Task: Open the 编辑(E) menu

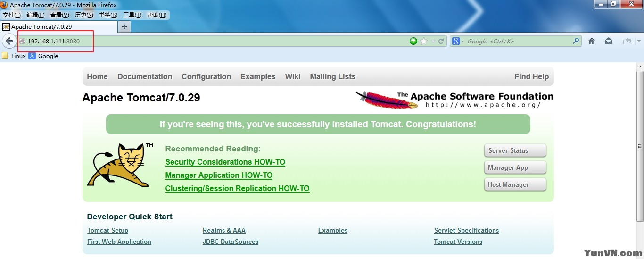Action: click(35, 15)
